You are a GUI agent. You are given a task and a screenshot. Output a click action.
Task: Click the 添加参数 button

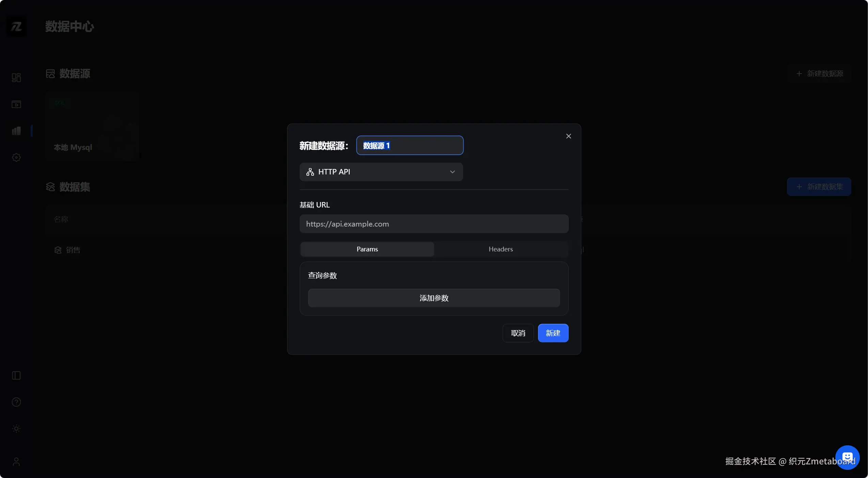click(434, 298)
